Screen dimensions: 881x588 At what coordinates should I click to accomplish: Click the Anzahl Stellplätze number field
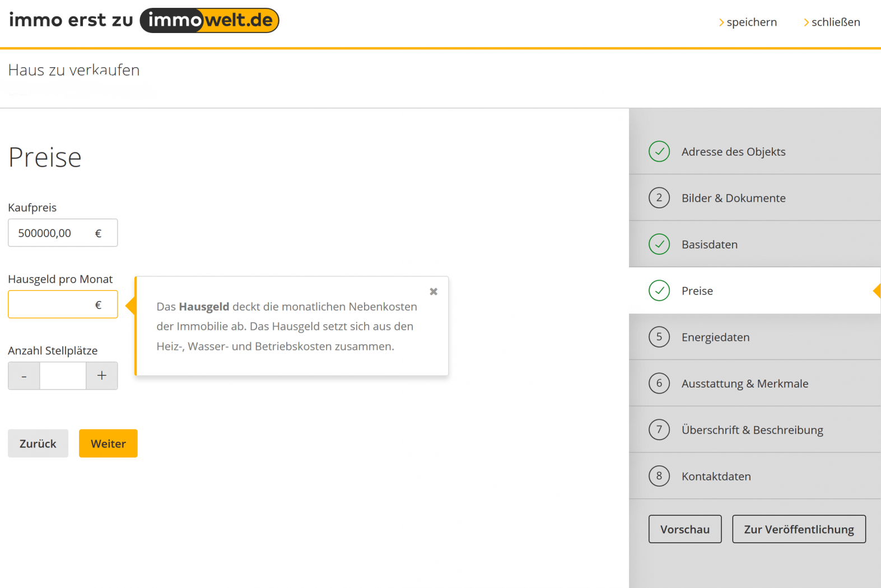coord(63,376)
